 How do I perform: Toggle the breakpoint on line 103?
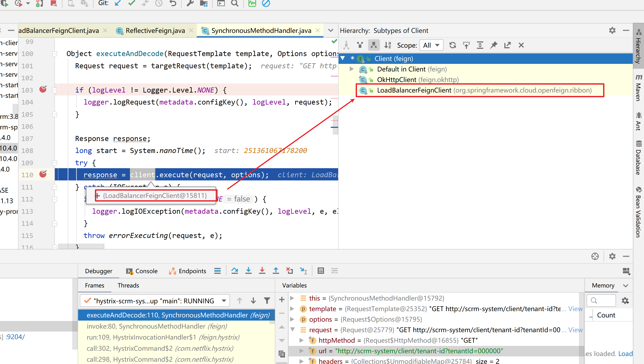coord(43,90)
